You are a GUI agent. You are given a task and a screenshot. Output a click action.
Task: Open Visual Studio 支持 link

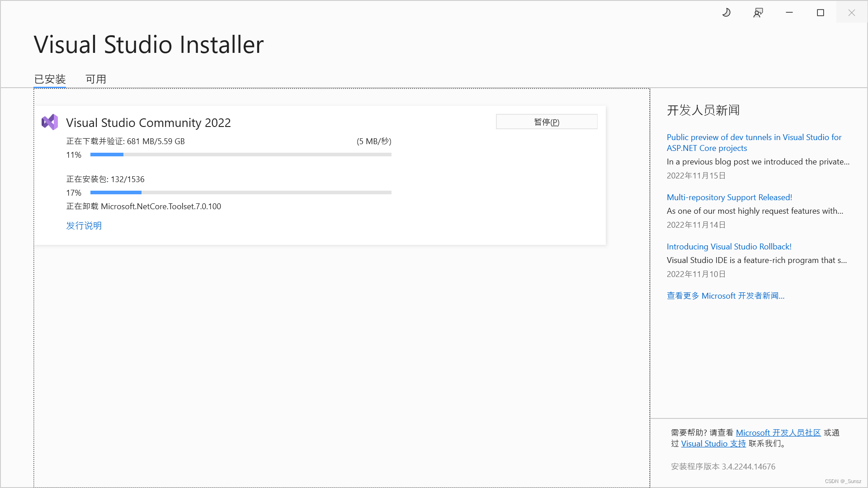pos(713,444)
